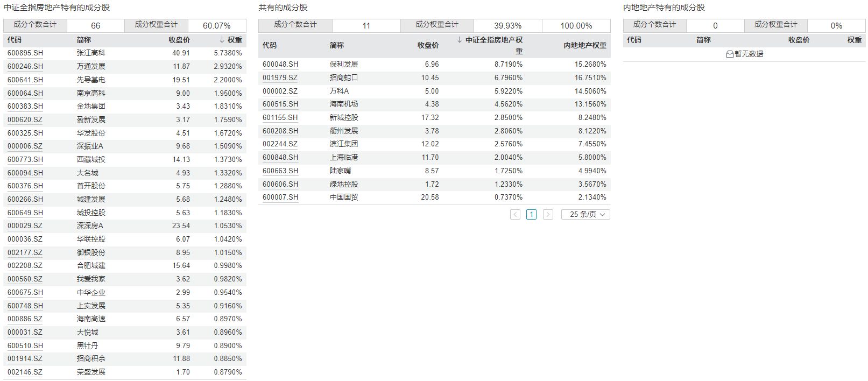
Task: Open stock code 000036.SZ link
Action: 25,239
